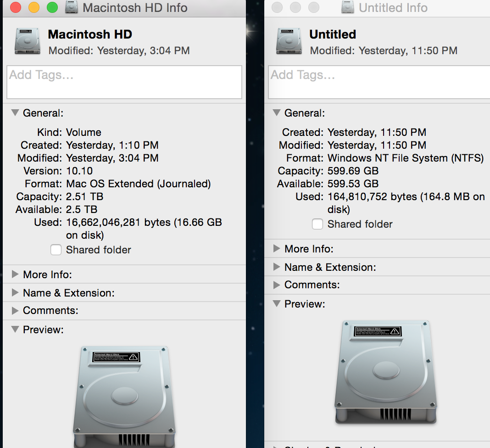The image size is (490, 448).
Task: Click 'Untitled Info' window title
Action: point(393,7)
